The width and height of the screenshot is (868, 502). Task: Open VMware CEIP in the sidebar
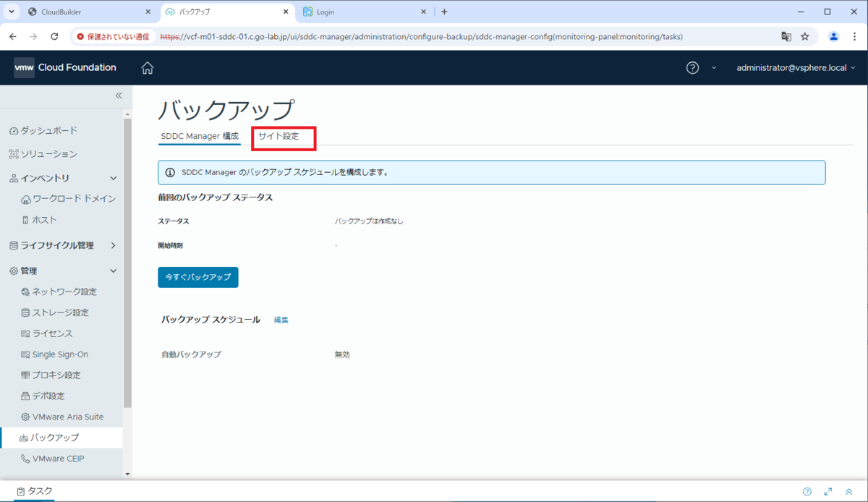pos(54,459)
